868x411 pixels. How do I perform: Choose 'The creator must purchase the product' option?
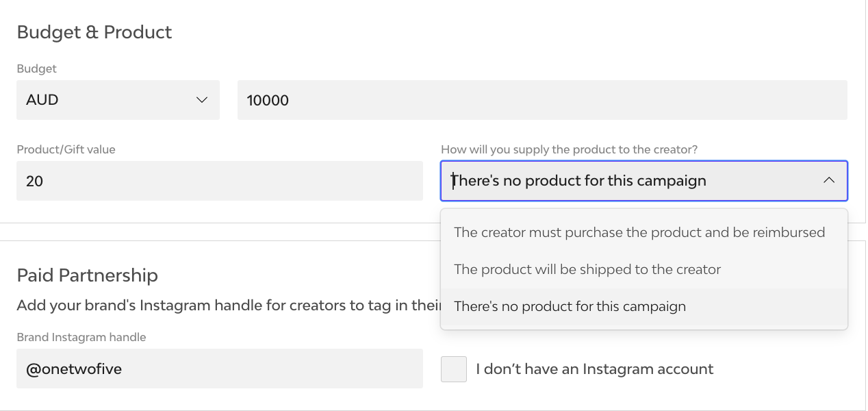(x=639, y=232)
